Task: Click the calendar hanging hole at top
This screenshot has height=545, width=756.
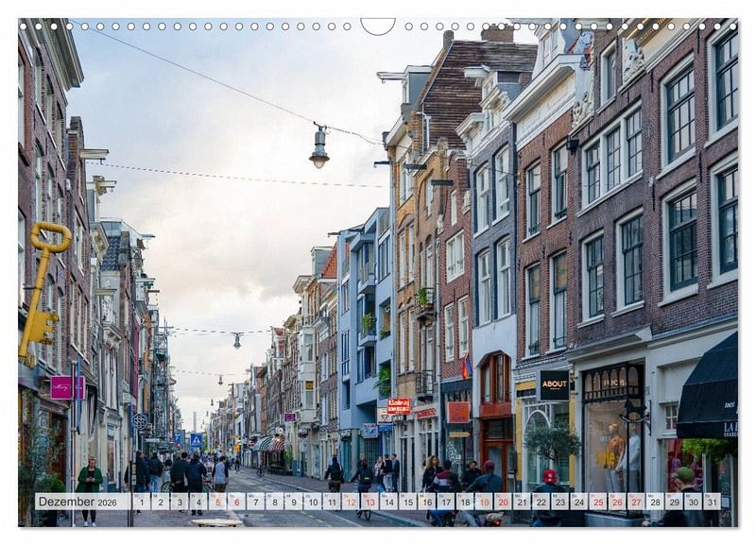Action: tap(378, 25)
